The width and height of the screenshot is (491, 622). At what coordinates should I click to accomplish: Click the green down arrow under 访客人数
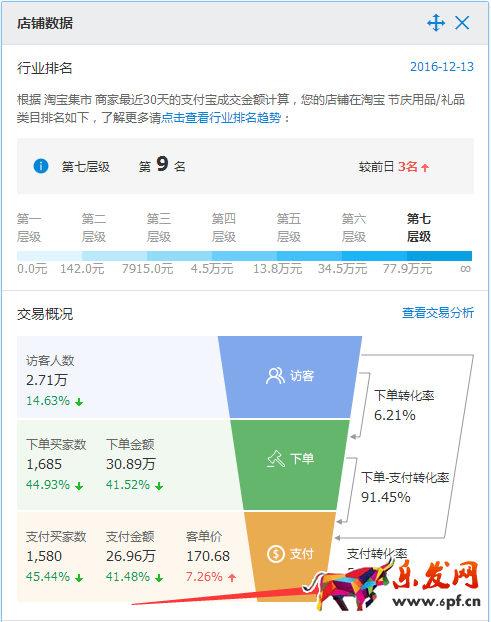pyautogui.click(x=79, y=402)
